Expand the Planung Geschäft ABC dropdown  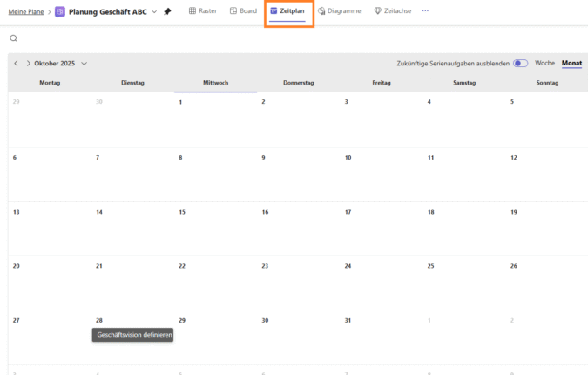154,11
